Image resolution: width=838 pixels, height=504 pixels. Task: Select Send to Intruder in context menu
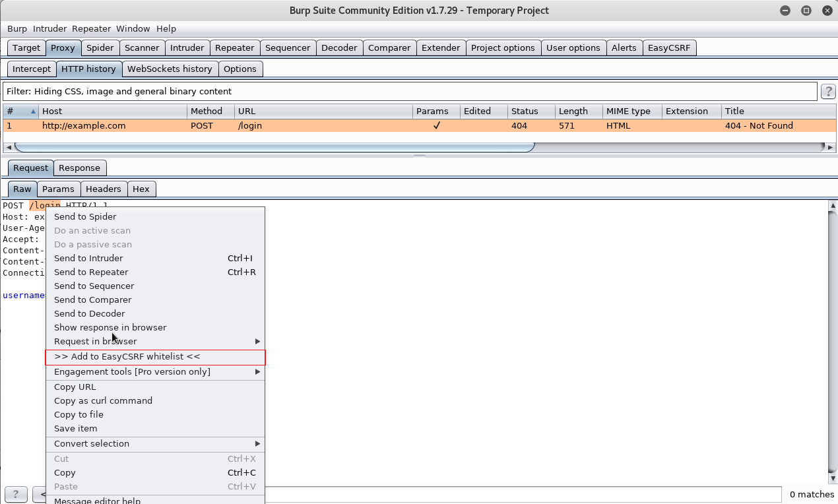click(x=155, y=258)
